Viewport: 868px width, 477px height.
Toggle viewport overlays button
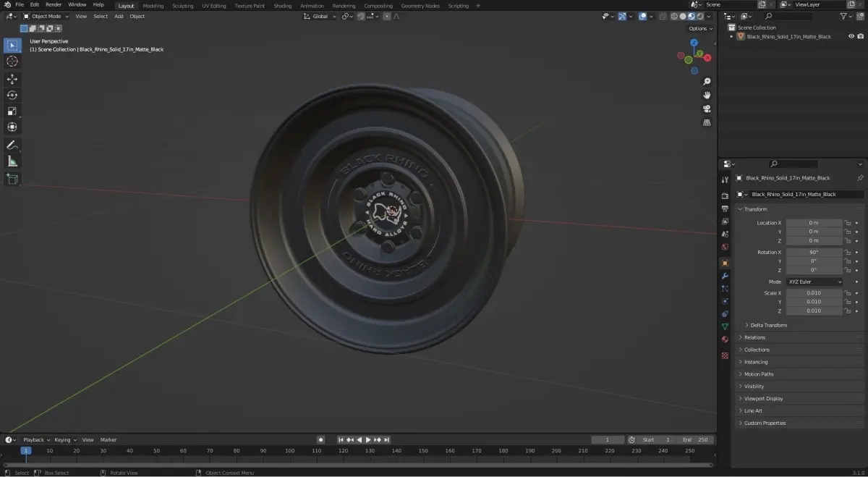[x=643, y=16]
